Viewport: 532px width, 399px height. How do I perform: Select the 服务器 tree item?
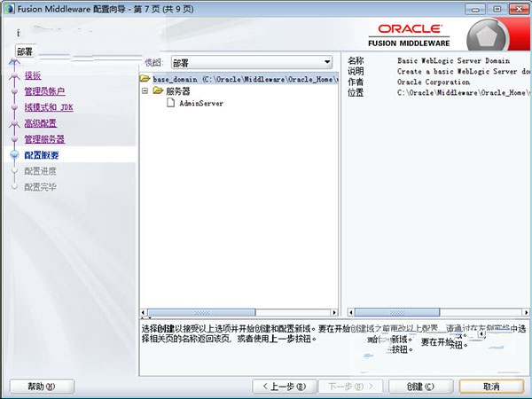(178, 91)
